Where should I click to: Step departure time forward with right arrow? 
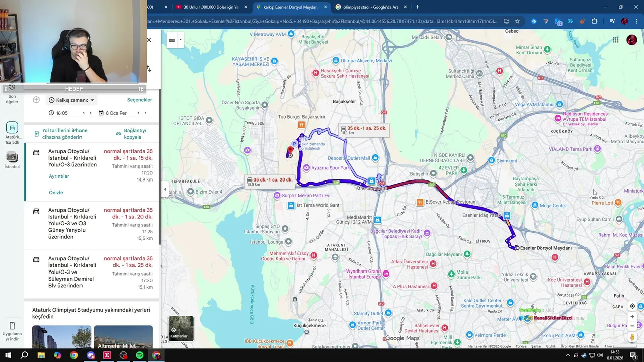tap(91, 113)
